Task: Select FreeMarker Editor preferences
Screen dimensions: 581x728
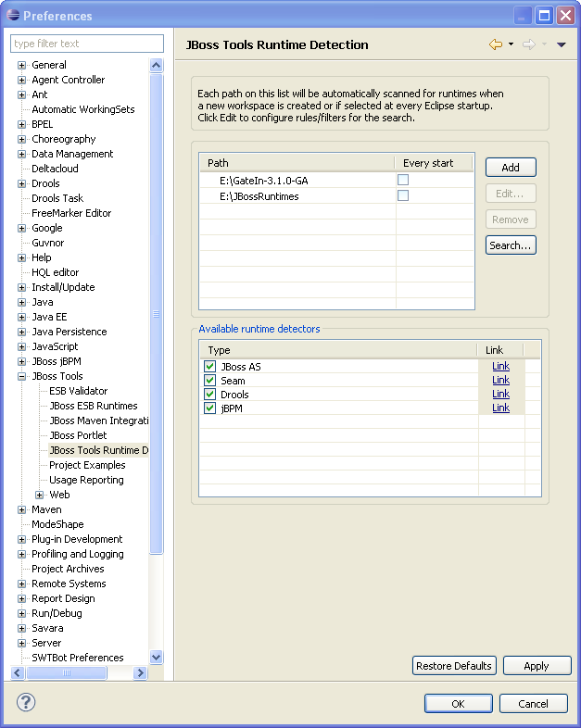Action: pos(71,213)
